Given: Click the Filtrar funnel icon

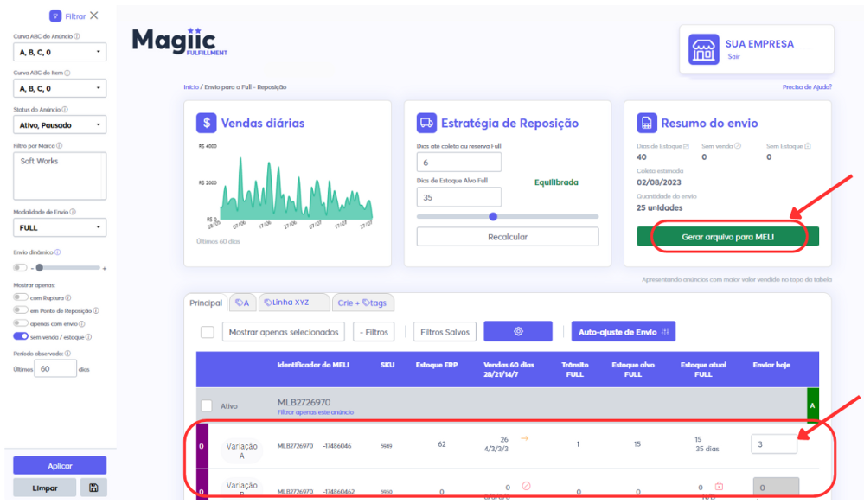Looking at the screenshot, I should [x=55, y=16].
